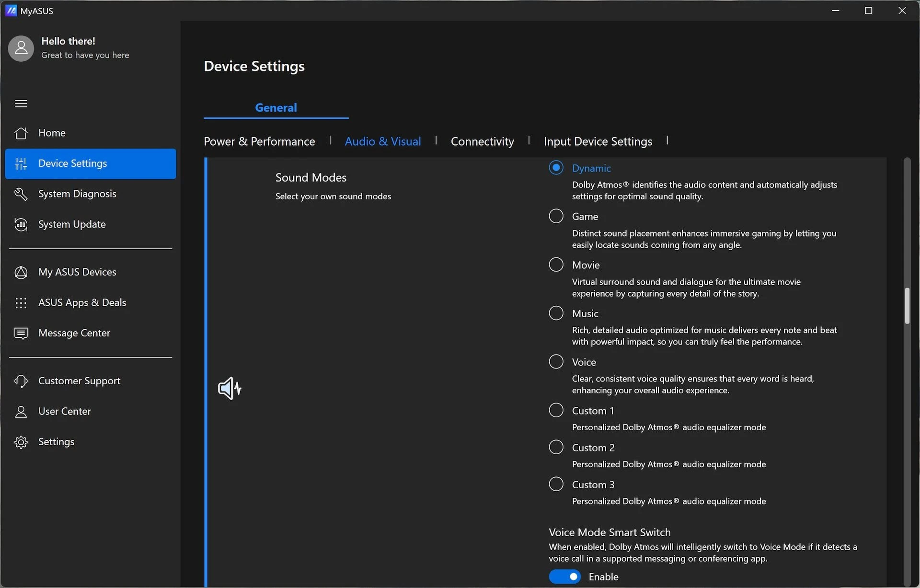This screenshot has height=588, width=920.
Task: Select the Movie sound mode
Action: click(x=556, y=265)
